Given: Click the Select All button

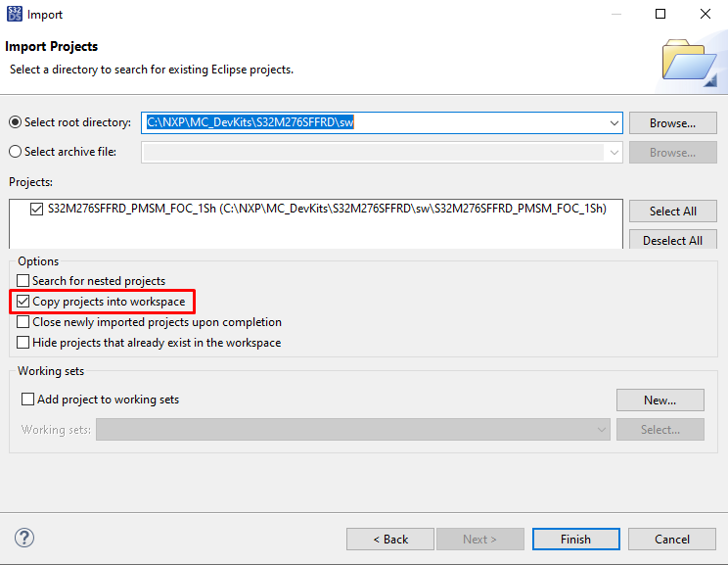Looking at the screenshot, I should pyautogui.click(x=672, y=212).
